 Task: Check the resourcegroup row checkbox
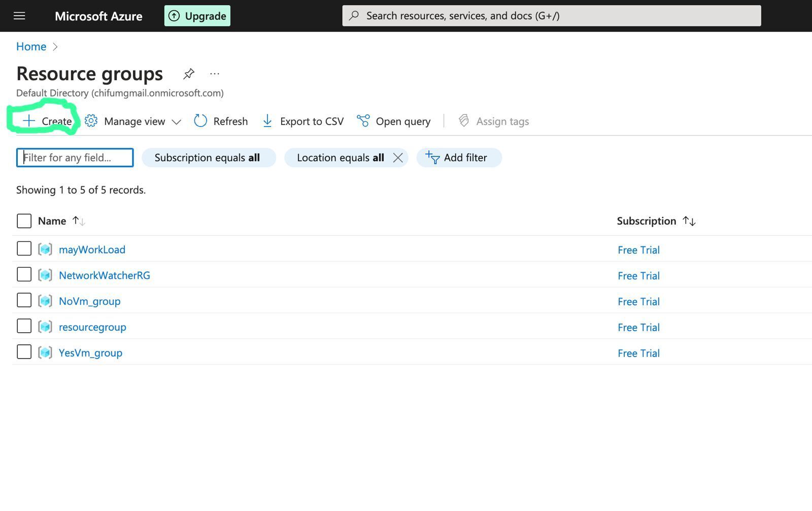24,326
